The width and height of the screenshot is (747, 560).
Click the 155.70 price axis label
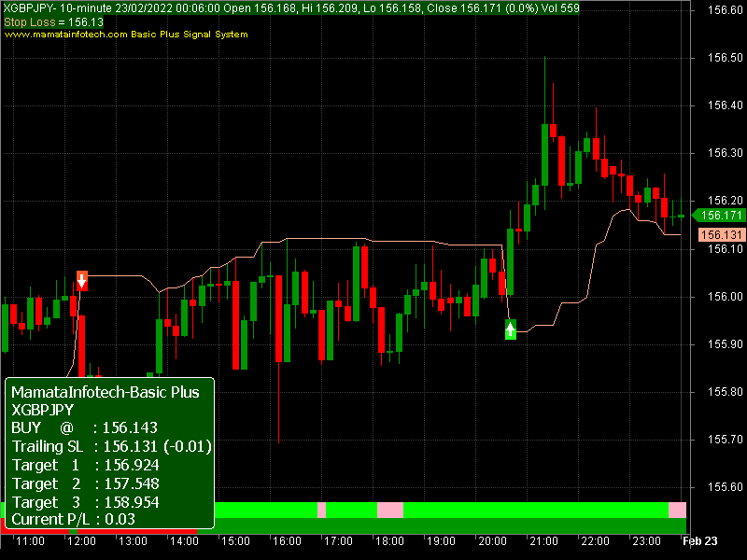[726, 439]
